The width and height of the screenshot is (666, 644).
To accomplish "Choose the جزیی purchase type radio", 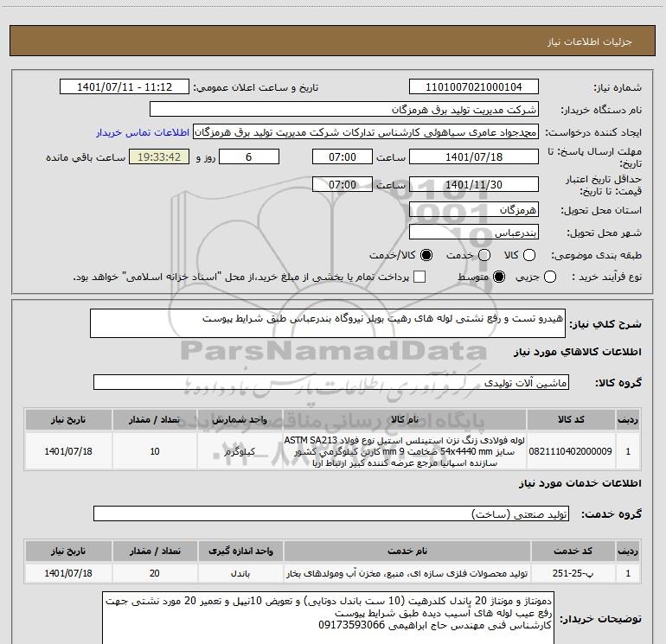I will (550, 277).
